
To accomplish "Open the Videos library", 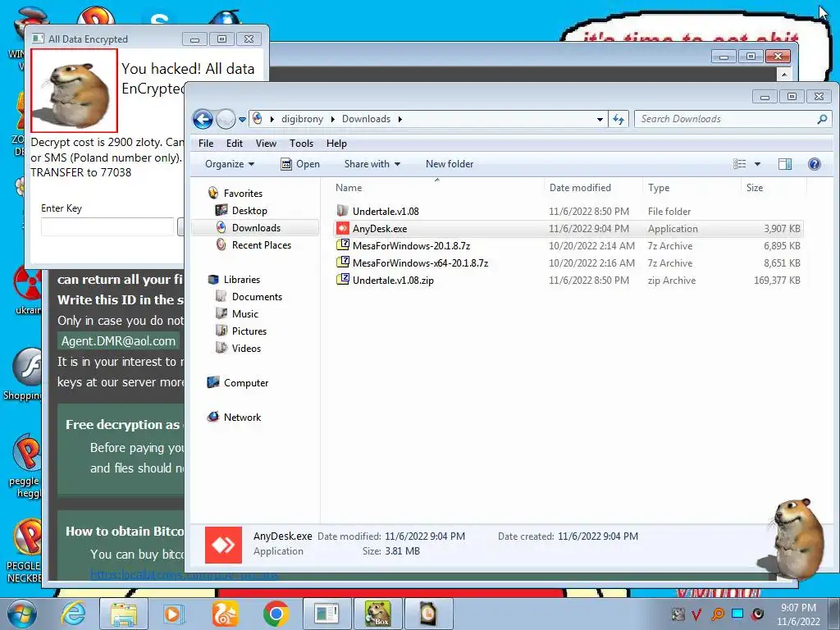I will tap(246, 348).
